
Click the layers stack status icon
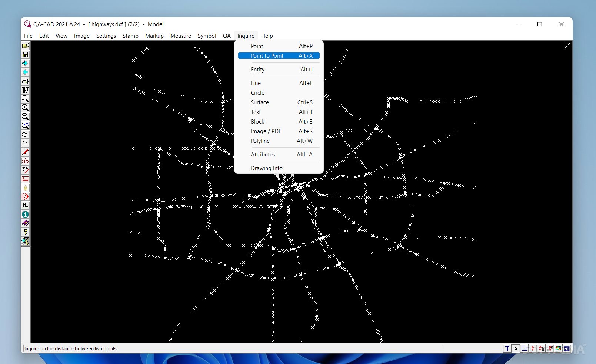tap(550, 348)
